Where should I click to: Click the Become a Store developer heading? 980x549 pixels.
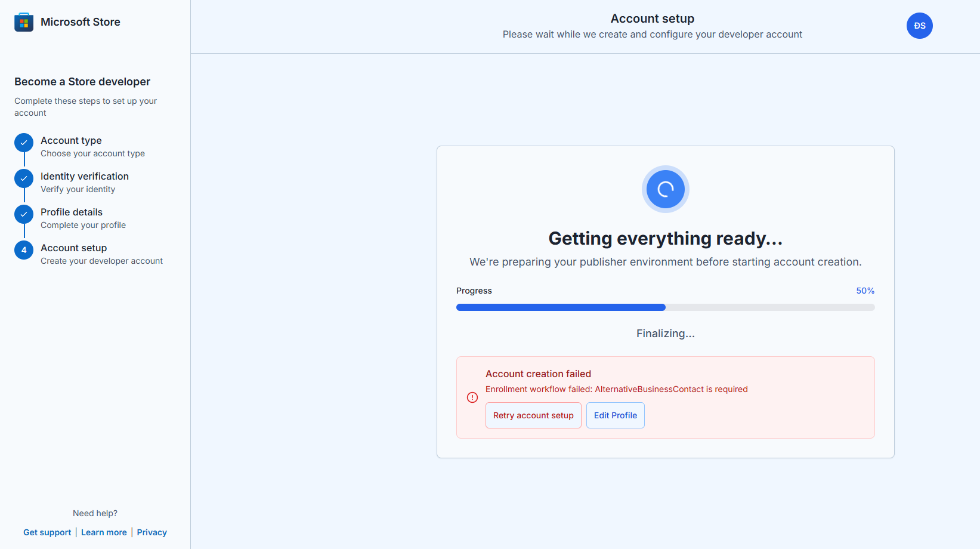[82, 82]
